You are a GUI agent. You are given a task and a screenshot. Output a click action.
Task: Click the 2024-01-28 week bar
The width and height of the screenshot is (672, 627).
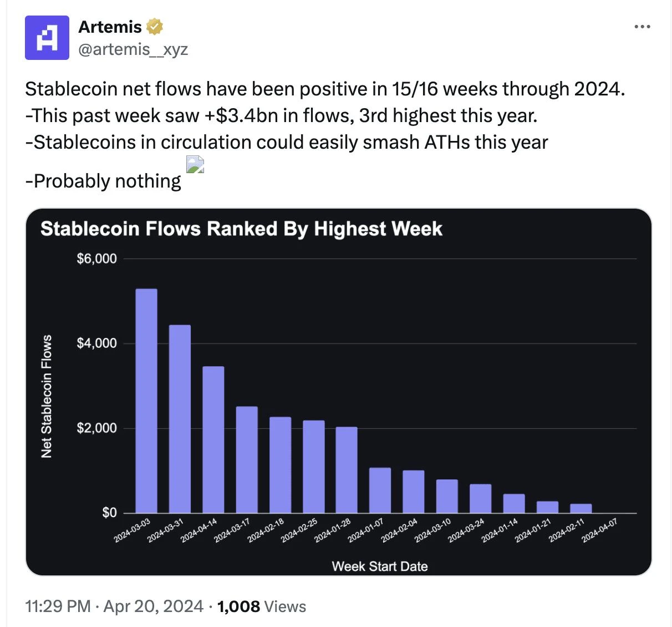pyautogui.click(x=347, y=469)
